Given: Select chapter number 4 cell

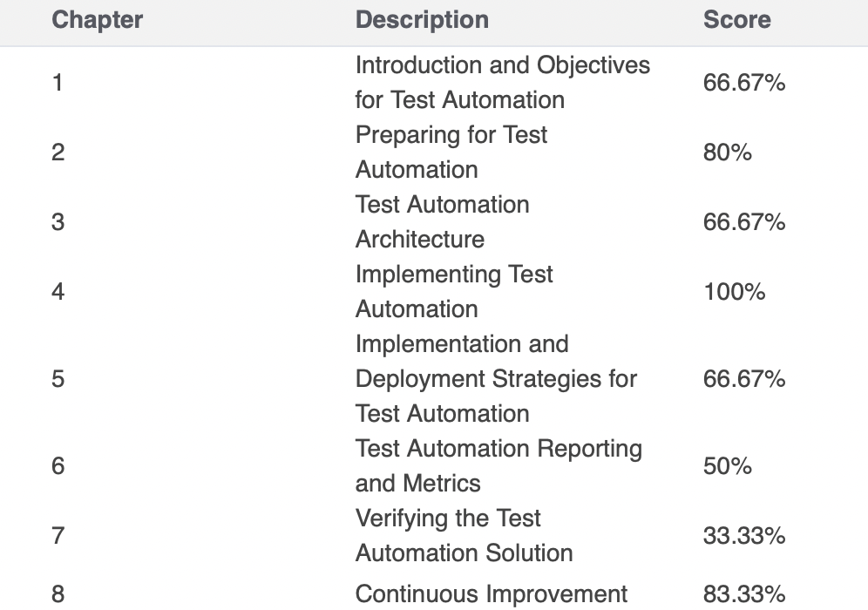Looking at the screenshot, I should [58, 292].
